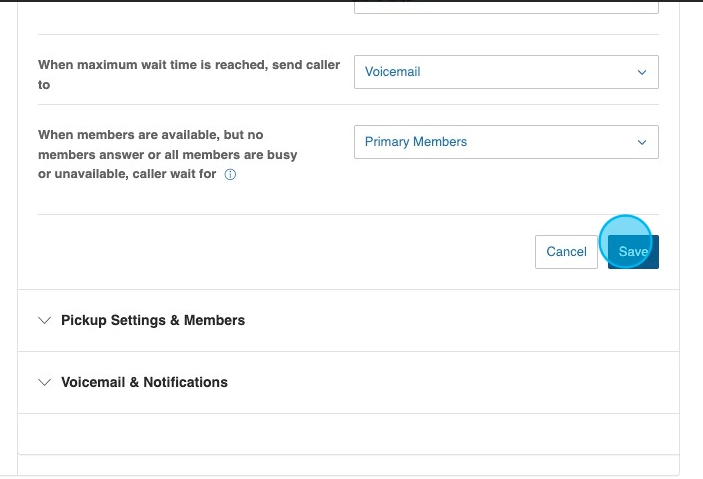Image resolution: width=703 pixels, height=479 pixels.
Task: Click the chevron arrow in Voicemail dropdown
Action: point(642,72)
